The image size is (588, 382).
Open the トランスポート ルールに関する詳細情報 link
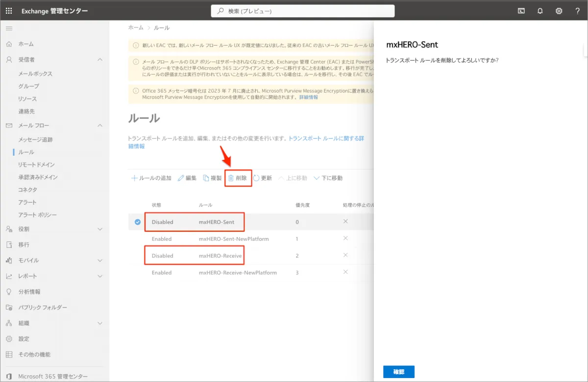click(x=326, y=139)
